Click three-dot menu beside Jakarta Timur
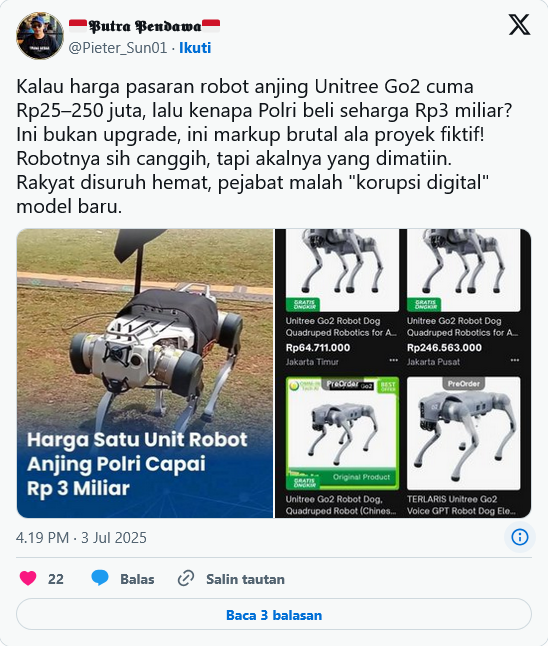The image size is (548, 646). click(x=393, y=360)
